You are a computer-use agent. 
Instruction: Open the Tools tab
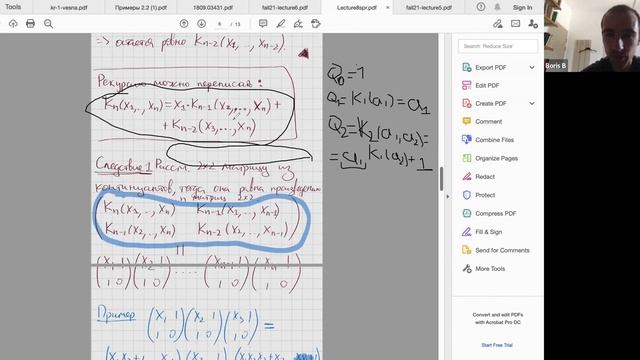[13, 7]
